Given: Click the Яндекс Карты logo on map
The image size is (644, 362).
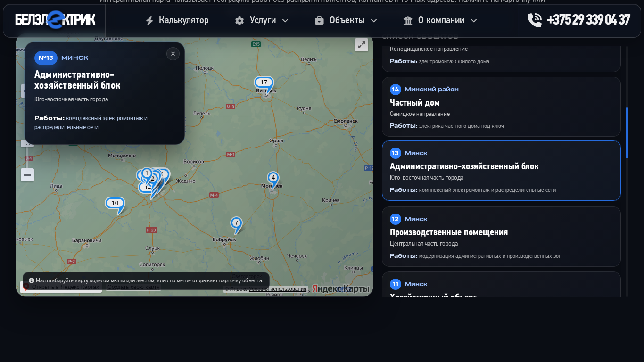Looking at the screenshot, I should tap(340, 288).
